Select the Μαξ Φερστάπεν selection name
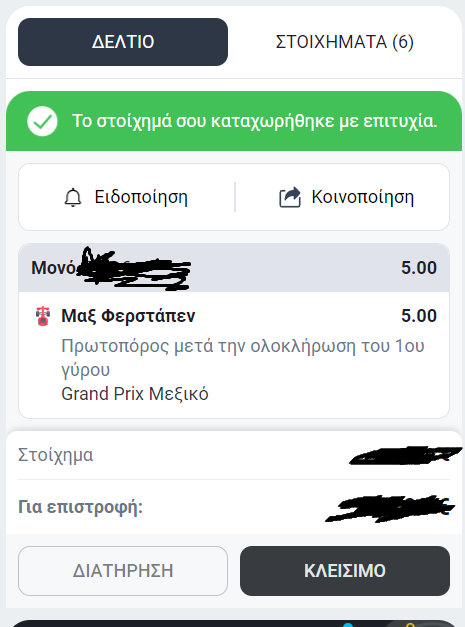 (x=128, y=316)
